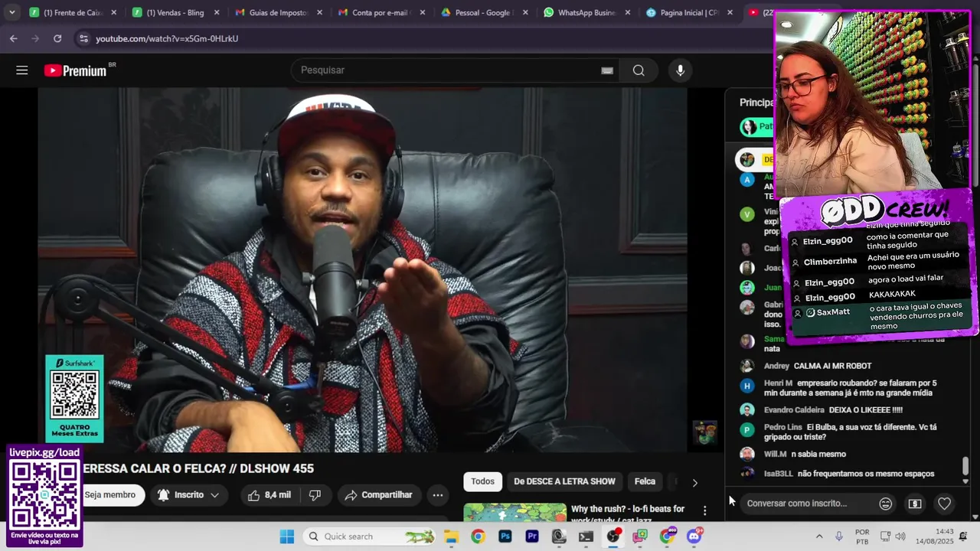Go forward with browser forward arrow

coord(35,38)
